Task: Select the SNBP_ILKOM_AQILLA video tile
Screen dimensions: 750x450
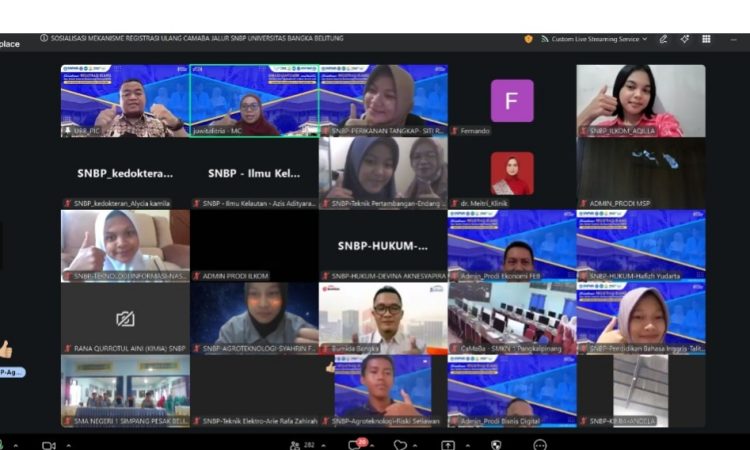Action: 641,101
